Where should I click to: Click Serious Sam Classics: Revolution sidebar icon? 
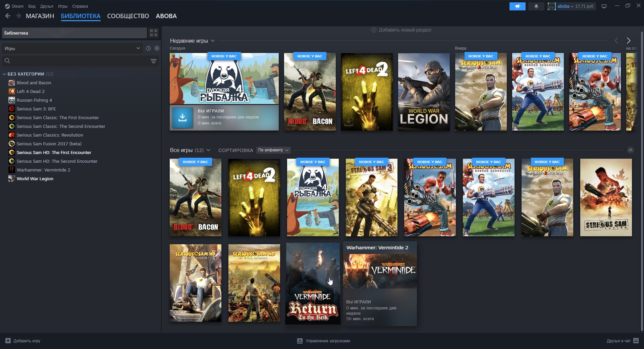(x=12, y=135)
